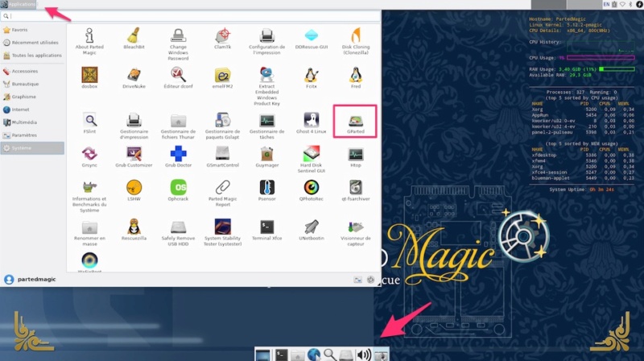Screen dimensions: 644x361
Task: Open web browser globe in dock
Action: coord(314,355)
